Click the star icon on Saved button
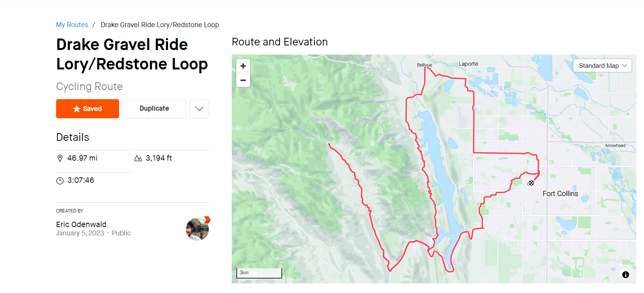This screenshot has height=293, width=644. pos(75,109)
